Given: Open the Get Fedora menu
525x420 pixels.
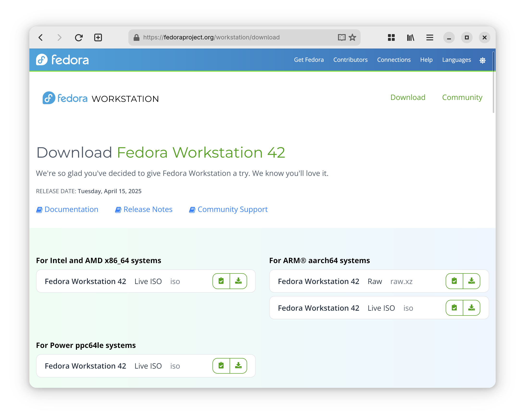Looking at the screenshot, I should [309, 60].
